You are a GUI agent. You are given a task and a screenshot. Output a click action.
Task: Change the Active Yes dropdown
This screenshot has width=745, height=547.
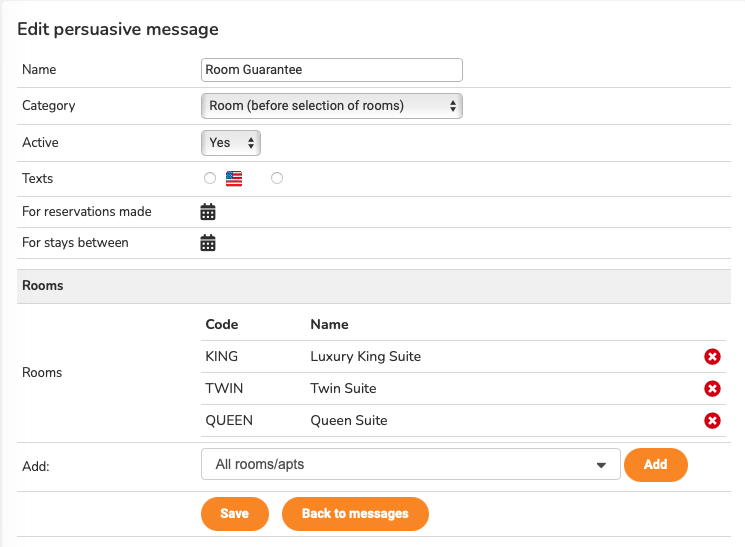click(x=231, y=143)
